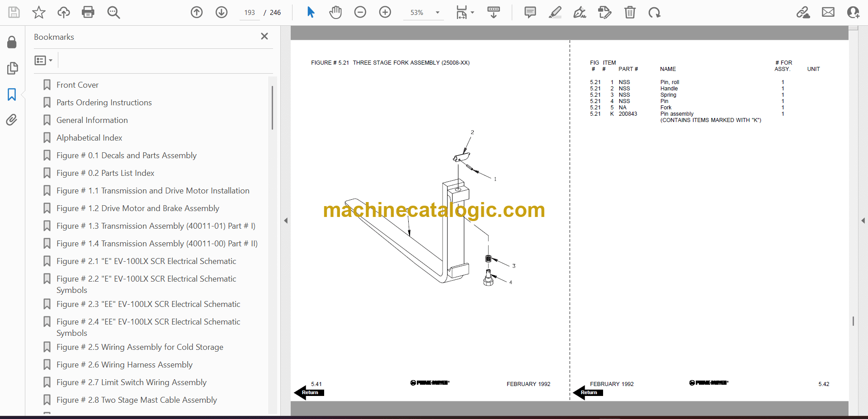The image size is (868, 419).
Task: Click the Delete trash icon
Action: (630, 12)
